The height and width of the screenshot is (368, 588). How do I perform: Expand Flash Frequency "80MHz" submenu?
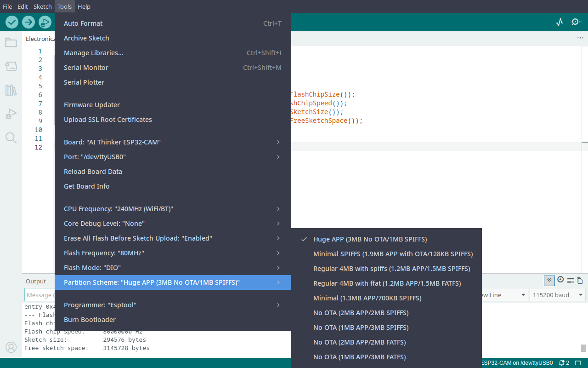coord(173,253)
